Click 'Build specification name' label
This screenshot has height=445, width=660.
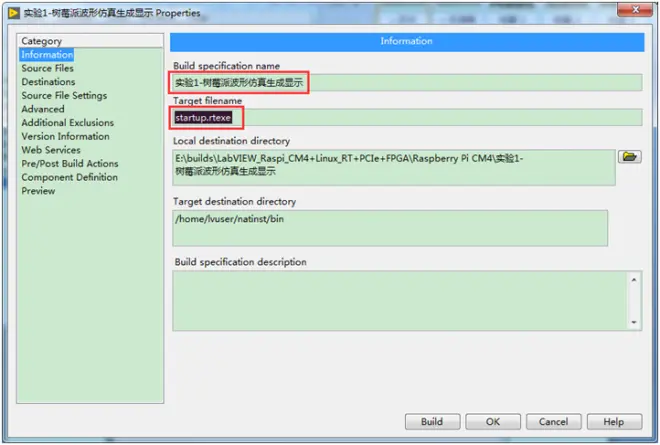click(226, 66)
